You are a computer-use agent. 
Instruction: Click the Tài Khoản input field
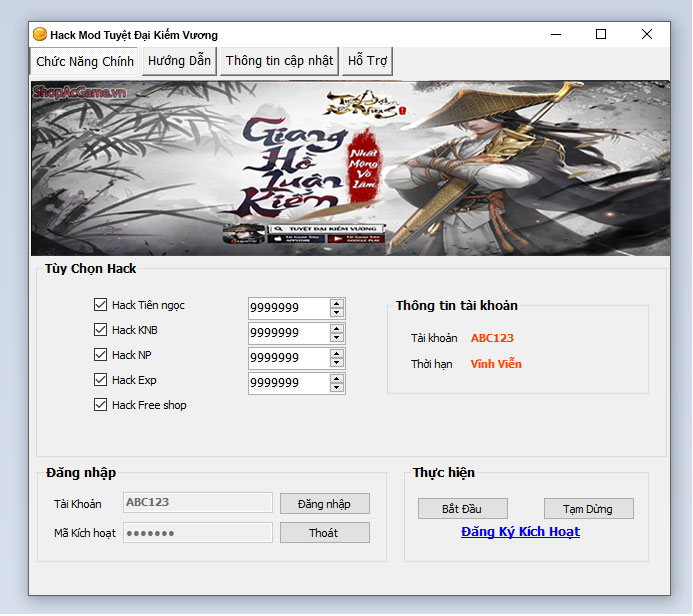tap(198, 502)
